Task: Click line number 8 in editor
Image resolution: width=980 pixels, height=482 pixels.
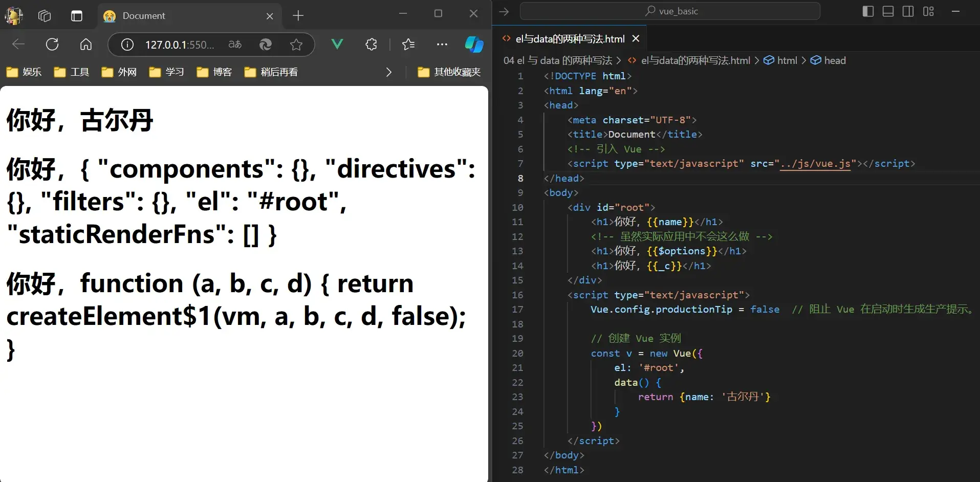Action: click(520, 179)
